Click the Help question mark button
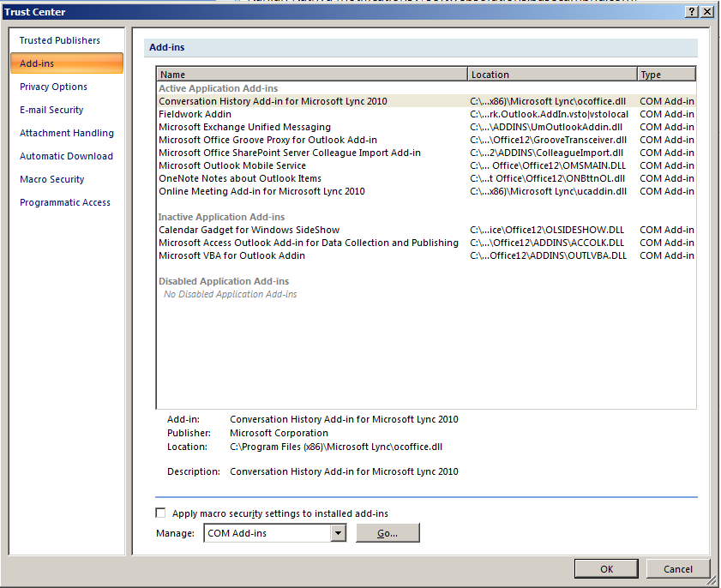The image size is (721, 588). (x=692, y=12)
